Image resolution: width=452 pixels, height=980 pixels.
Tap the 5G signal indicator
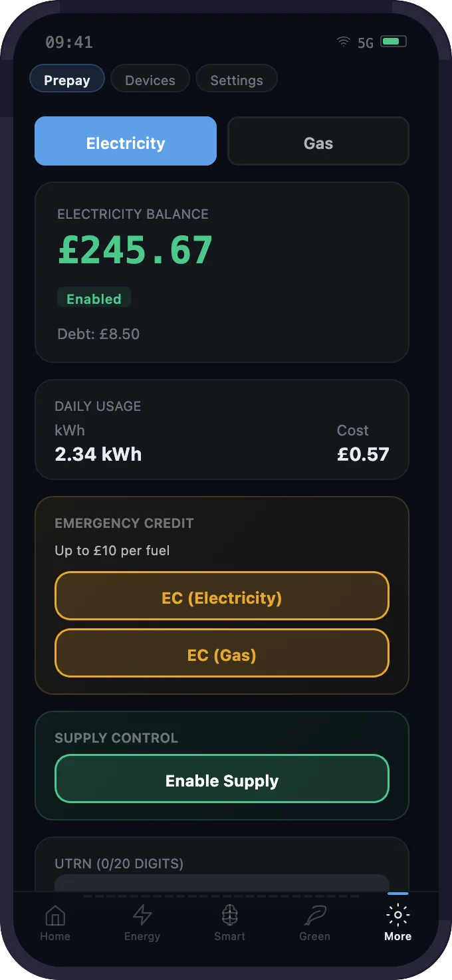[x=366, y=43]
